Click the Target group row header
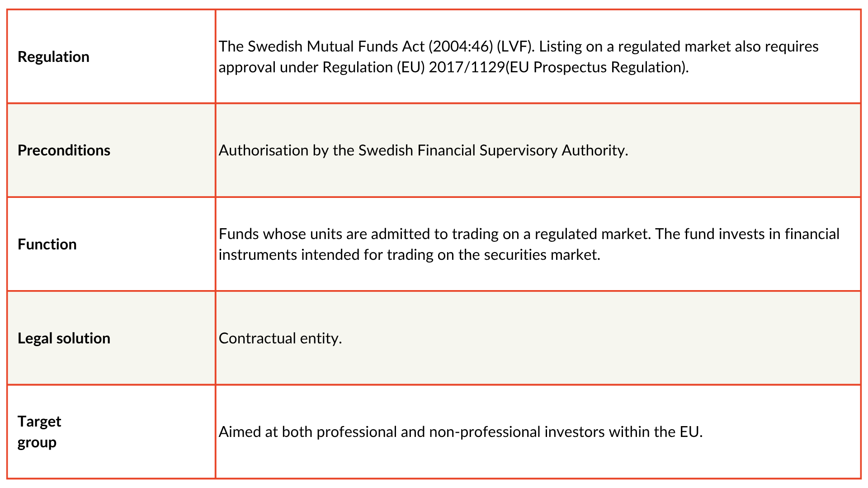This screenshot has height=488, width=868. coord(39,432)
